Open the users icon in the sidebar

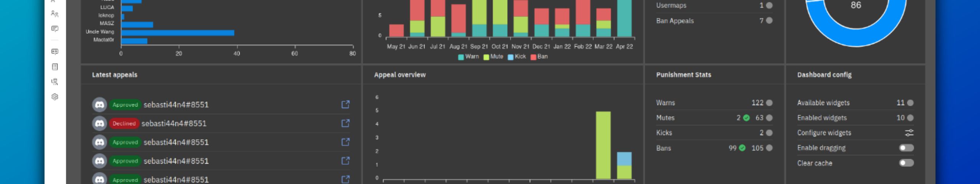(54, 14)
